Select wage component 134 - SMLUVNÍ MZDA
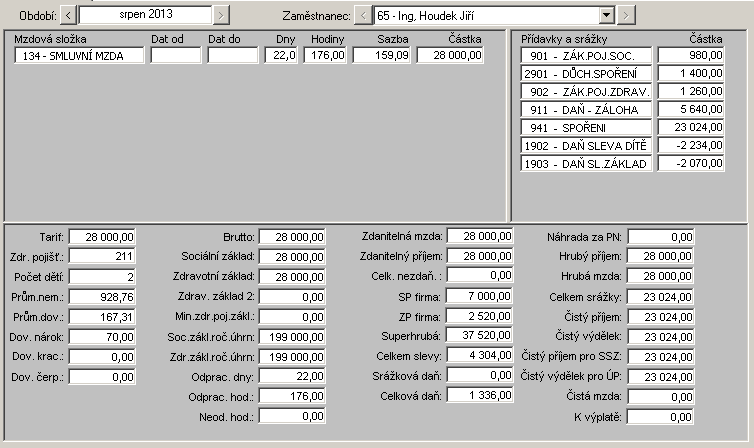This screenshot has height=448, width=754. tap(79, 55)
